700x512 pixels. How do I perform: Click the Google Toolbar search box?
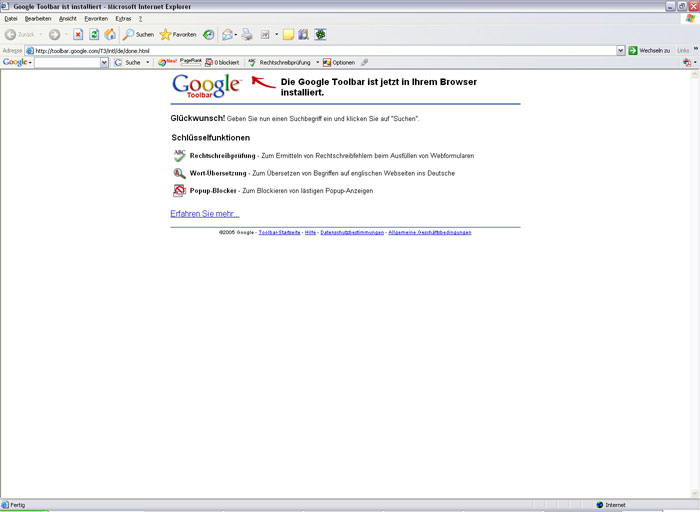pyautogui.click(x=67, y=62)
